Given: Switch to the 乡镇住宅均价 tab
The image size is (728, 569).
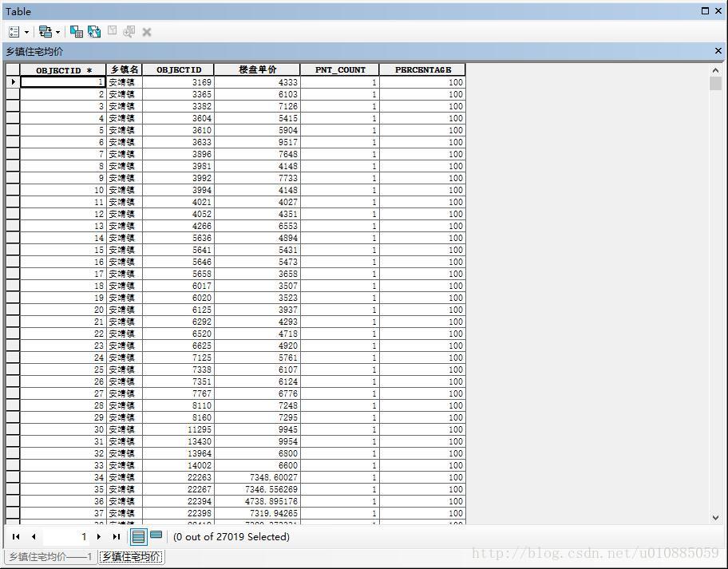Looking at the screenshot, I should pyautogui.click(x=131, y=556).
